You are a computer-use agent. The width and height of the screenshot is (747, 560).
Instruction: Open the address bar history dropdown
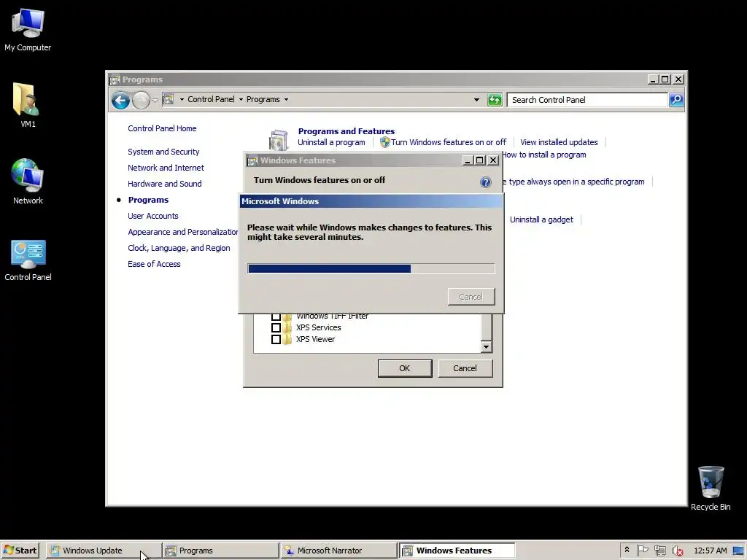tap(476, 99)
